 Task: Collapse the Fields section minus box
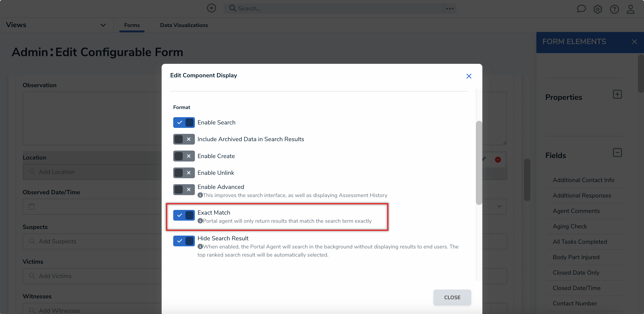coord(617,152)
